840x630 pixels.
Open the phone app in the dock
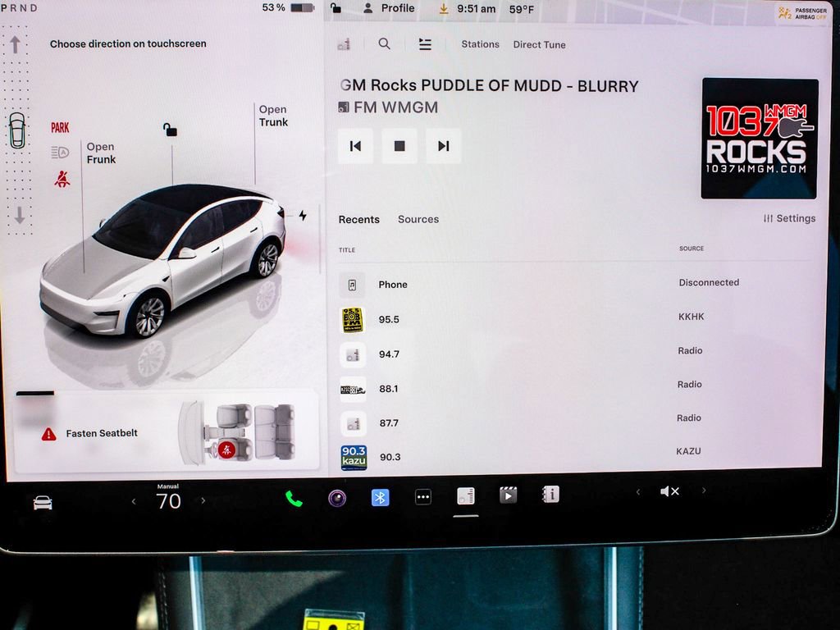click(x=293, y=496)
